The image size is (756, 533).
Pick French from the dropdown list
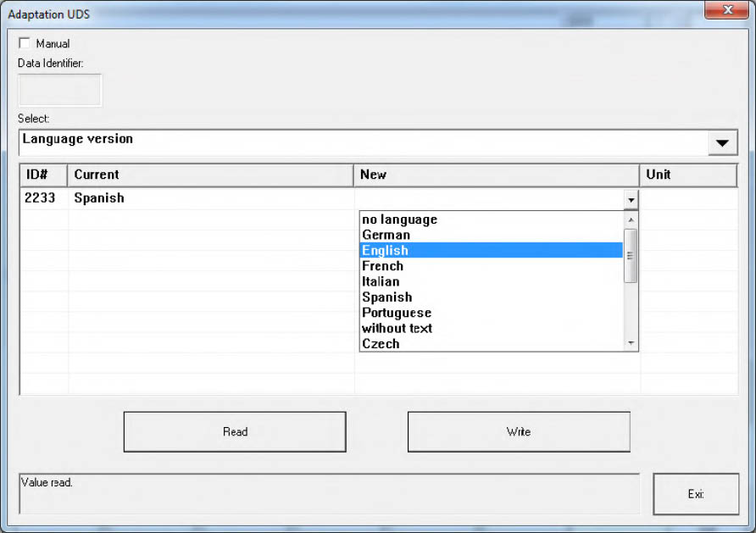pyautogui.click(x=382, y=266)
